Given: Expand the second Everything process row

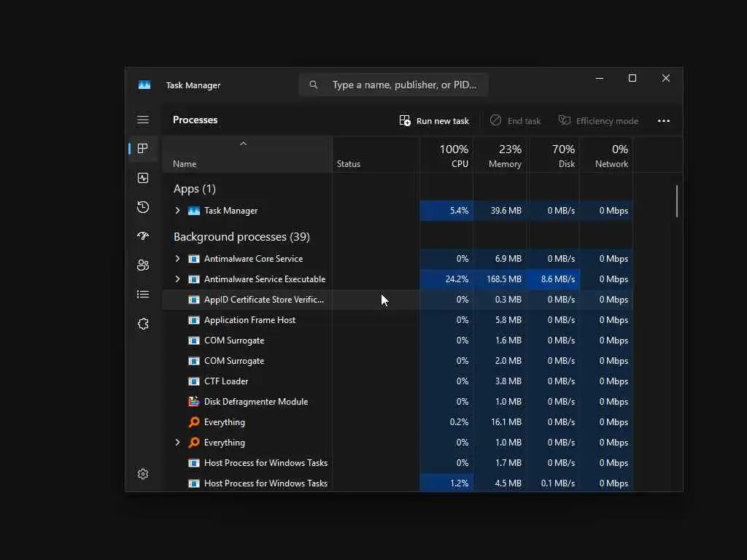Looking at the screenshot, I should (x=178, y=443).
